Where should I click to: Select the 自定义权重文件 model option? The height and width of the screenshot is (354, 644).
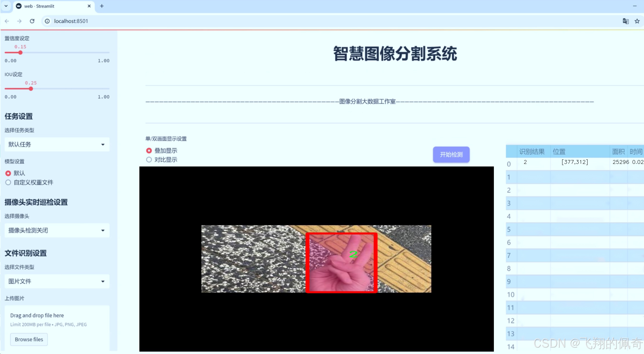[x=8, y=183]
